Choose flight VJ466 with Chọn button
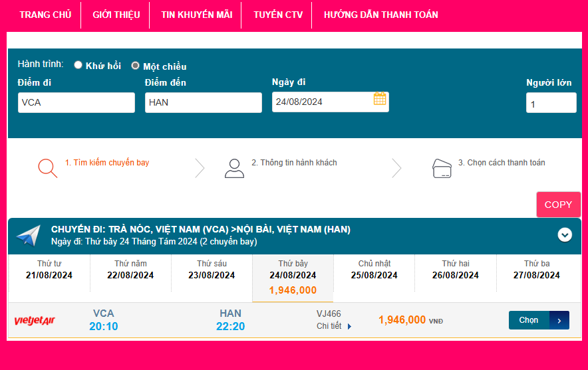The image size is (588, 370). click(x=529, y=320)
